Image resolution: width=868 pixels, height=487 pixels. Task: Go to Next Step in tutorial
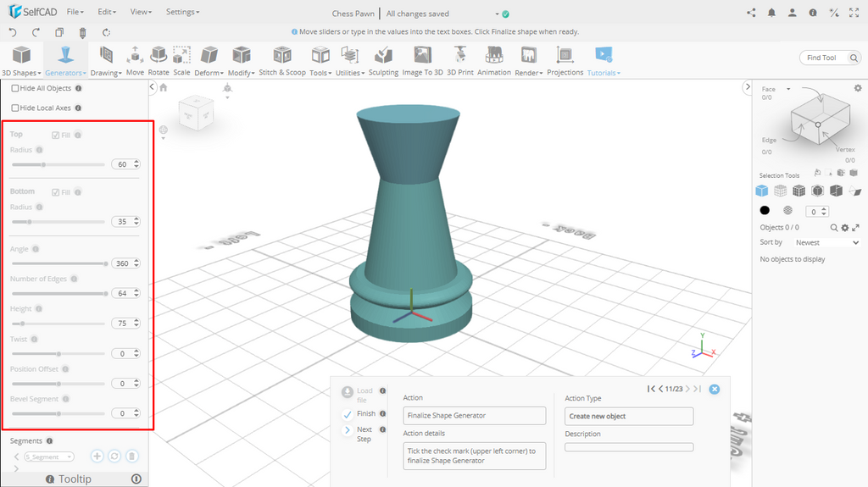(348, 430)
